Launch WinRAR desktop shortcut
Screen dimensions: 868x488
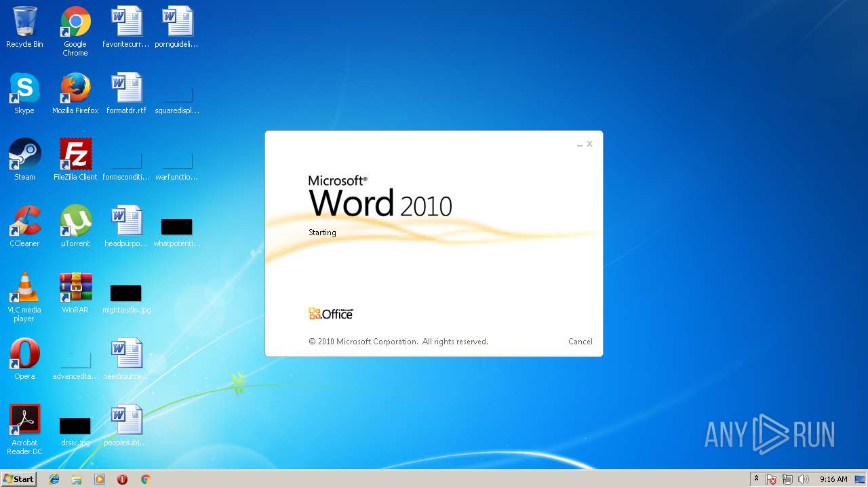(x=75, y=293)
